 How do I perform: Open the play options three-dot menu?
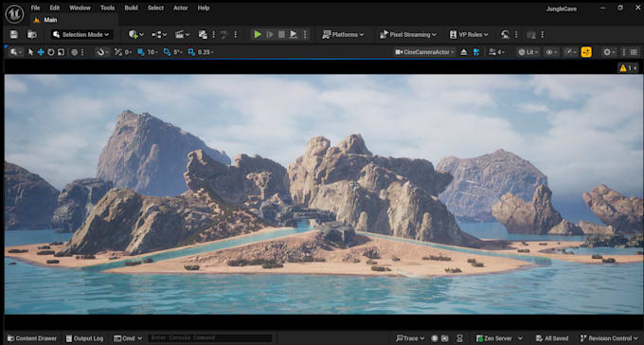(x=305, y=34)
